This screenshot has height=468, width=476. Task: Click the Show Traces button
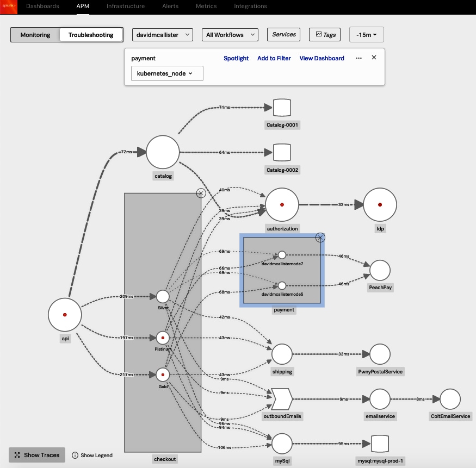37,455
